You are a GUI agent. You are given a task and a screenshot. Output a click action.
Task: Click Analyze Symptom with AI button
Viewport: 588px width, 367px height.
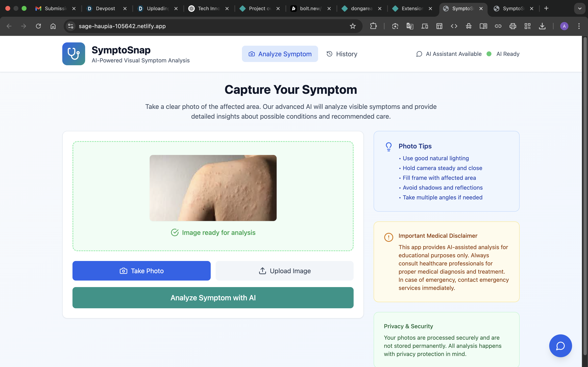(213, 298)
